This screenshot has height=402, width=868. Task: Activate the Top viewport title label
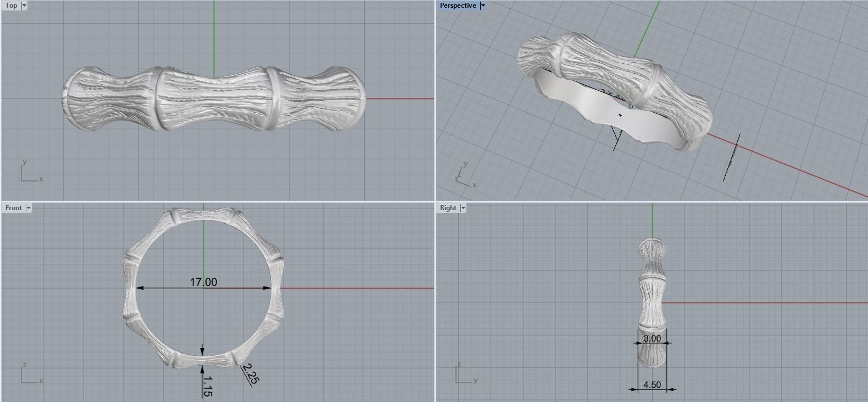point(12,5)
